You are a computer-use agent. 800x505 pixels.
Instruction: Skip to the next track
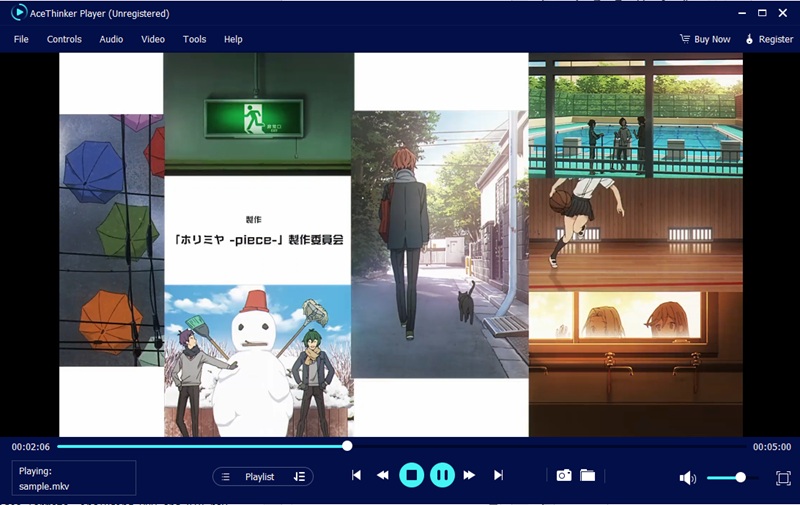point(498,476)
